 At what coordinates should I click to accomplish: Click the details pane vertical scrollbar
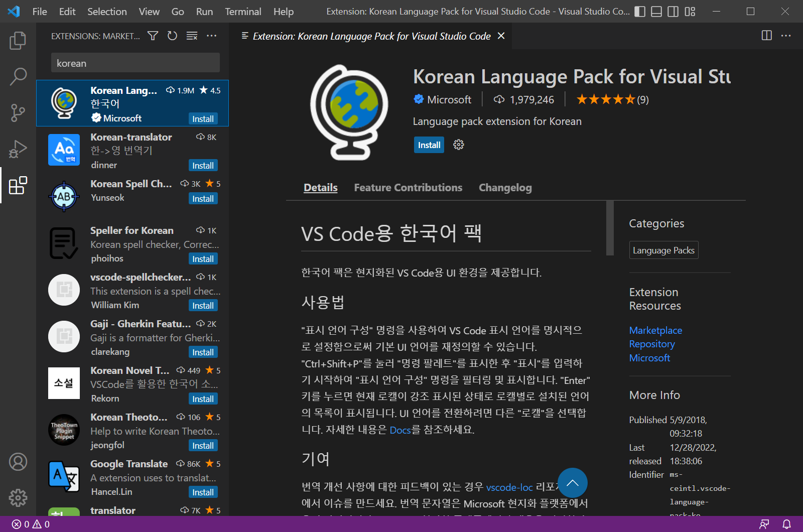coord(610,228)
